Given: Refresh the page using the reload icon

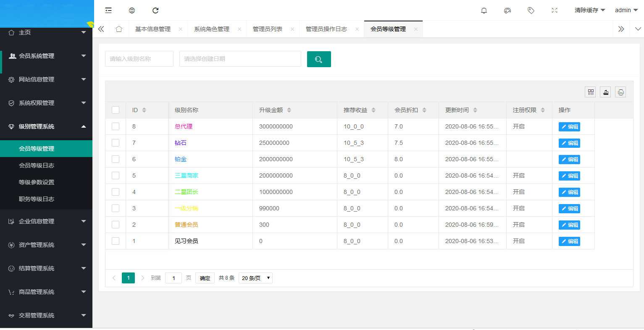Looking at the screenshot, I should pyautogui.click(x=155, y=10).
